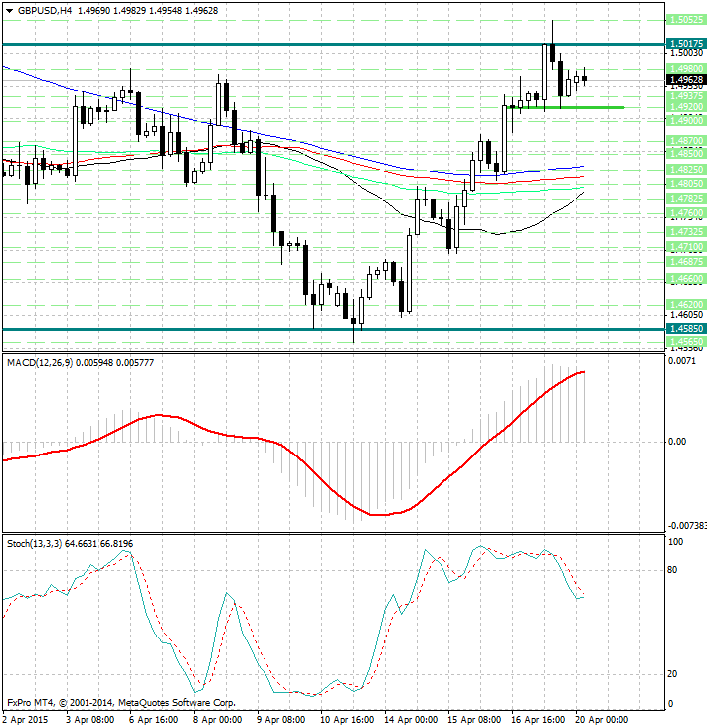The height and width of the screenshot is (728, 707).
Task: Click the 1.49375 level label
Action: (686, 96)
